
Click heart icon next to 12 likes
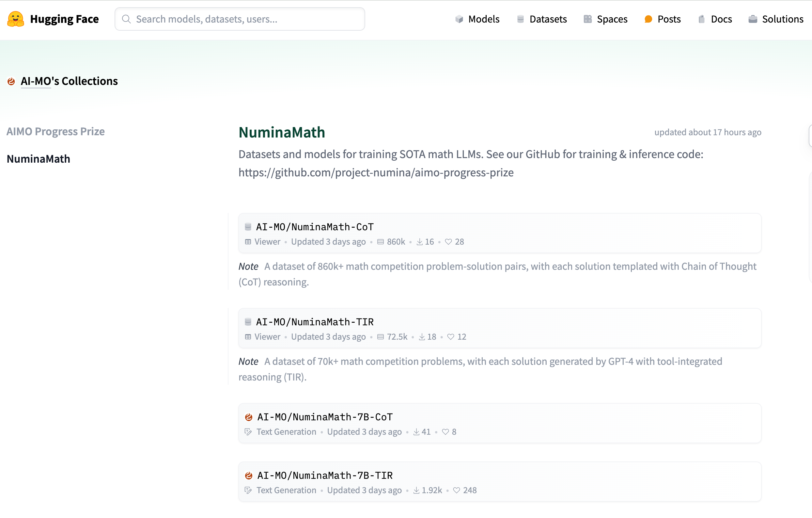[450, 337]
